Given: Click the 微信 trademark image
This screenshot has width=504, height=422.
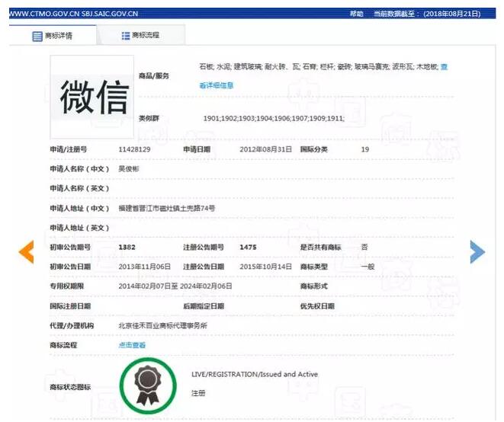Looking at the screenshot, I should [92, 97].
